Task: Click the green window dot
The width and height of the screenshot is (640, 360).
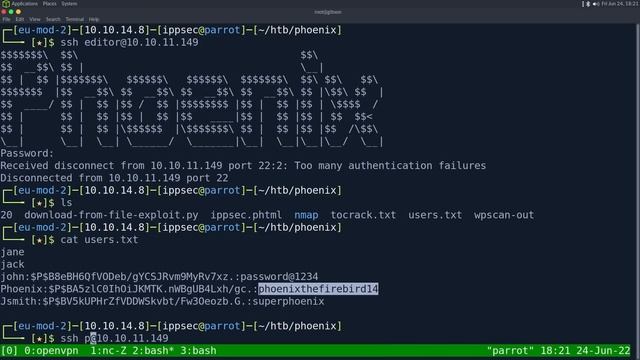Action: tap(11, 12)
